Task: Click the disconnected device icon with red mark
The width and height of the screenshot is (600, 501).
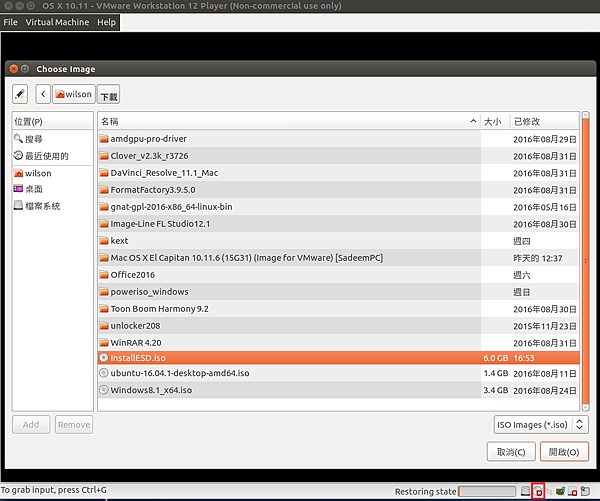Action: [572, 491]
